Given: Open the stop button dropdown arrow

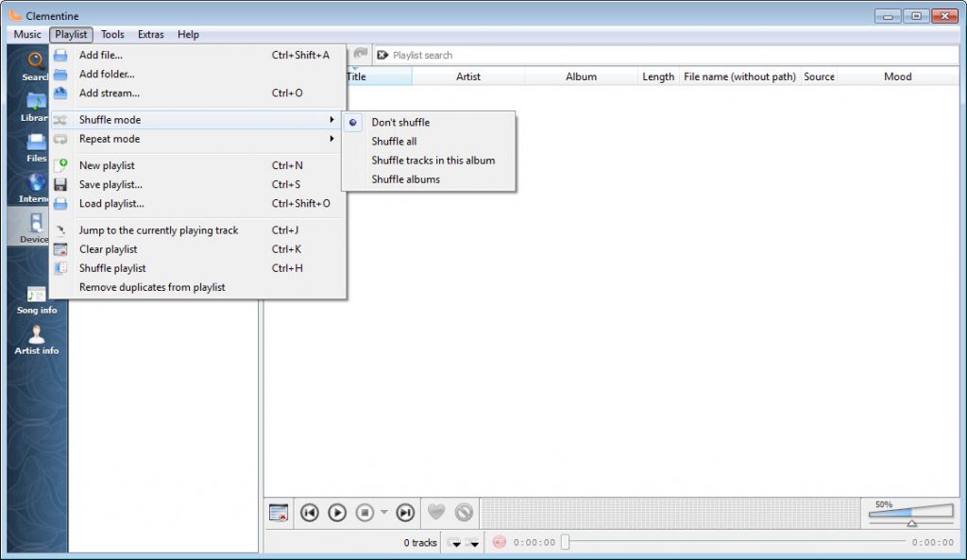Looking at the screenshot, I should click(383, 512).
